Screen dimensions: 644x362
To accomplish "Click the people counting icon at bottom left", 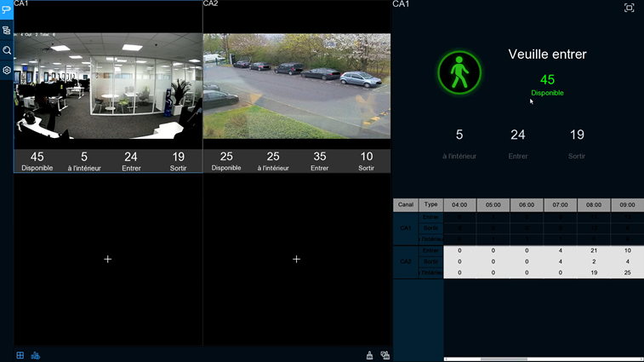I will [36, 355].
